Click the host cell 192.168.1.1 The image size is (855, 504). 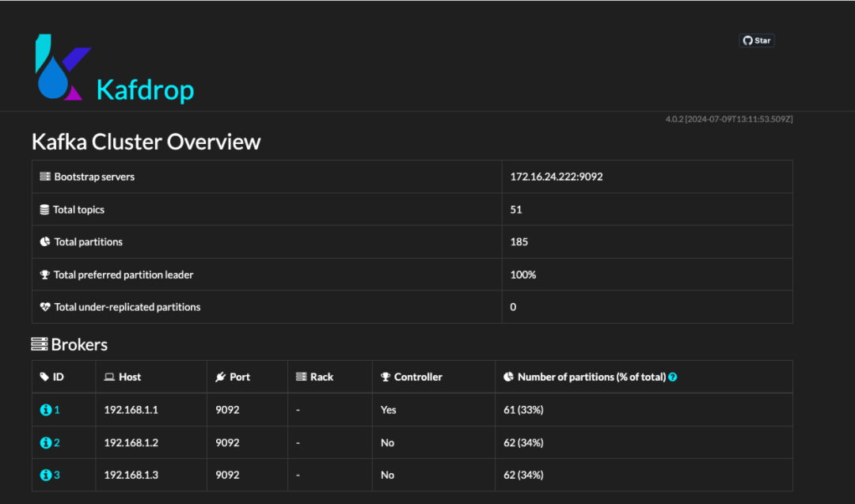pyautogui.click(x=131, y=410)
